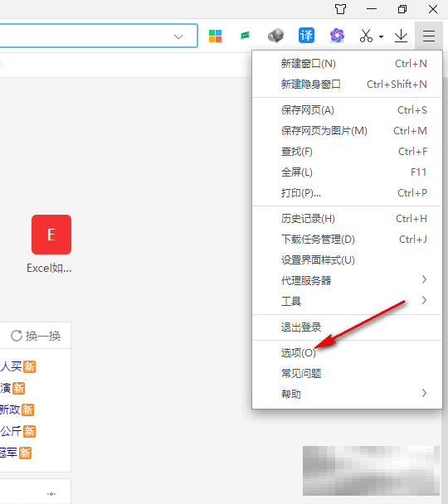Minimize the browser window
This screenshot has width=448, height=504.
(372, 9)
